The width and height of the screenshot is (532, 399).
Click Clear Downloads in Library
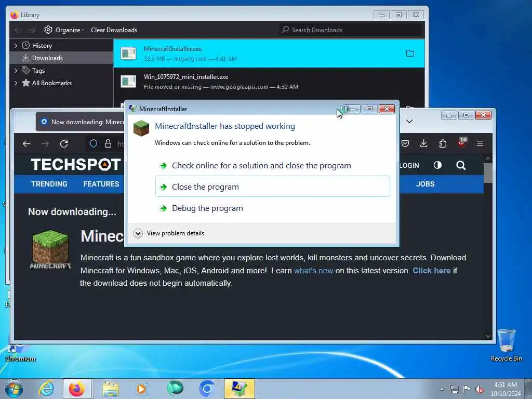(x=114, y=30)
